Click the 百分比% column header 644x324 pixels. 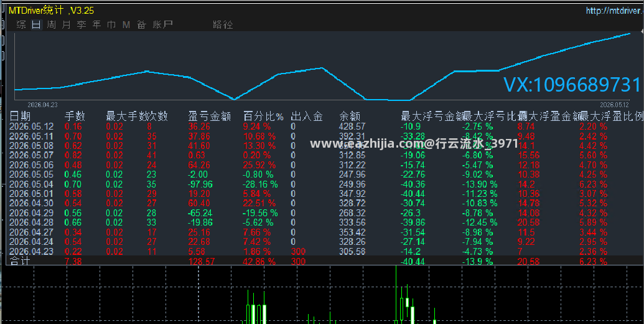(x=263, y=117)
